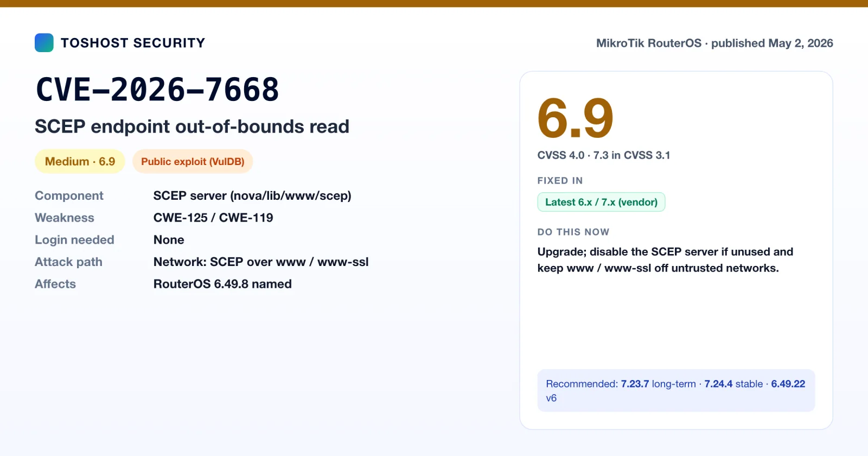Click the Public exploit (VulDB) badge

point(193,161)
